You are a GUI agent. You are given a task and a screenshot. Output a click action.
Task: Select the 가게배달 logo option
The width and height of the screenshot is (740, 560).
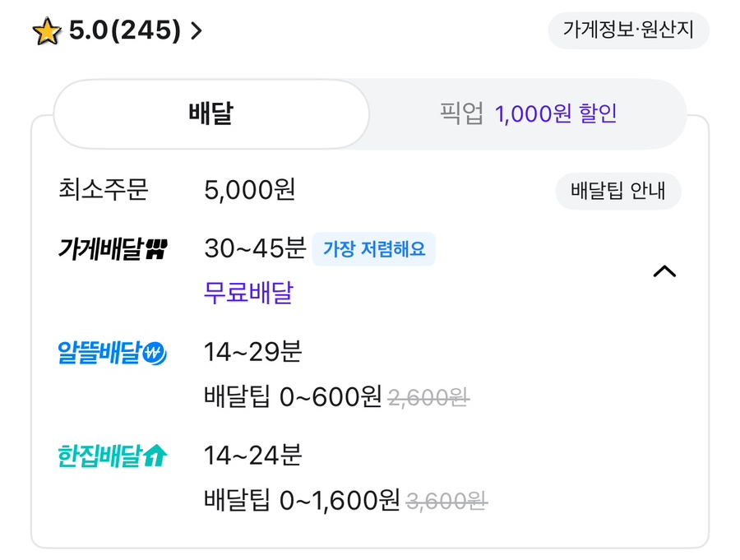(x=100, y=248)
